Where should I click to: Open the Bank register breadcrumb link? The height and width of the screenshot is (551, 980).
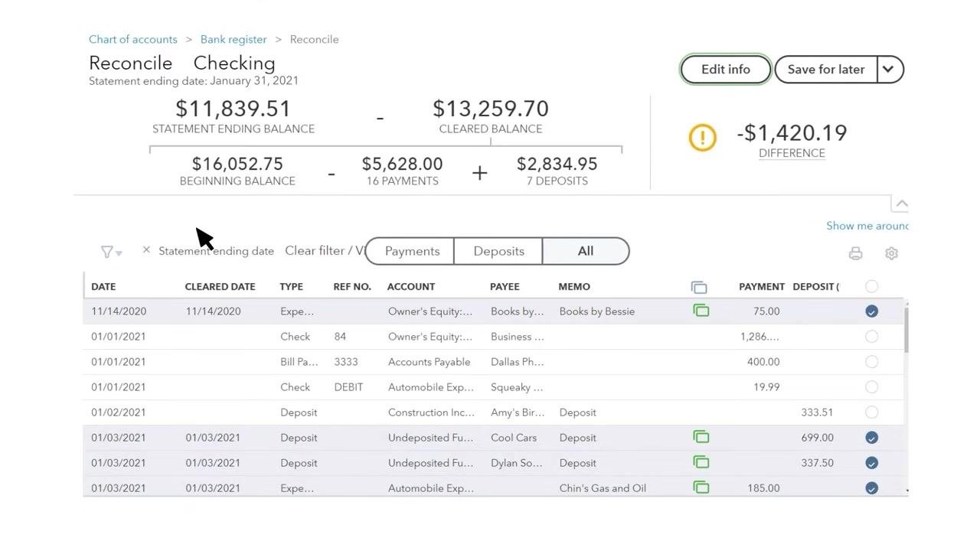point(234,39)
